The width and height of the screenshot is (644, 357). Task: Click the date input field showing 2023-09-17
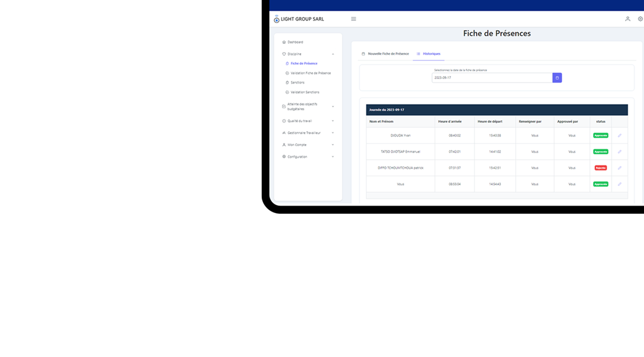click(x=492, y=78)
